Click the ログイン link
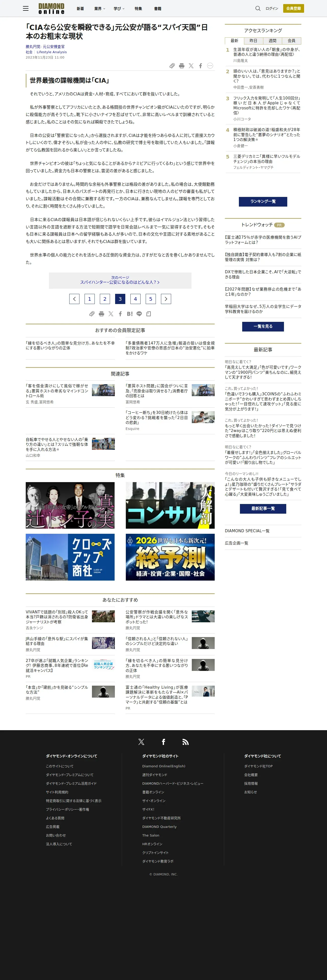This screenshot has width=327, height=980. (272, 8)
